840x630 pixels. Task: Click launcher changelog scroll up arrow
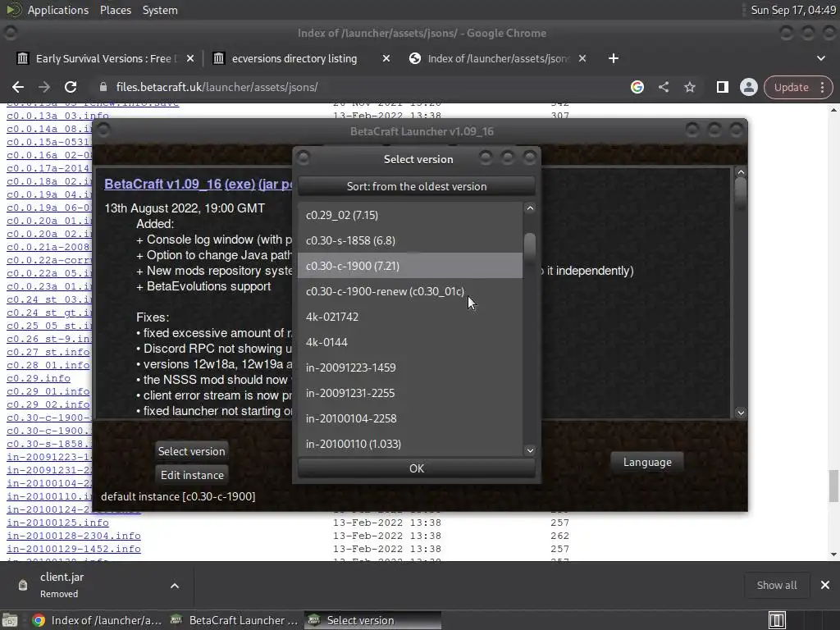point(741,172)
